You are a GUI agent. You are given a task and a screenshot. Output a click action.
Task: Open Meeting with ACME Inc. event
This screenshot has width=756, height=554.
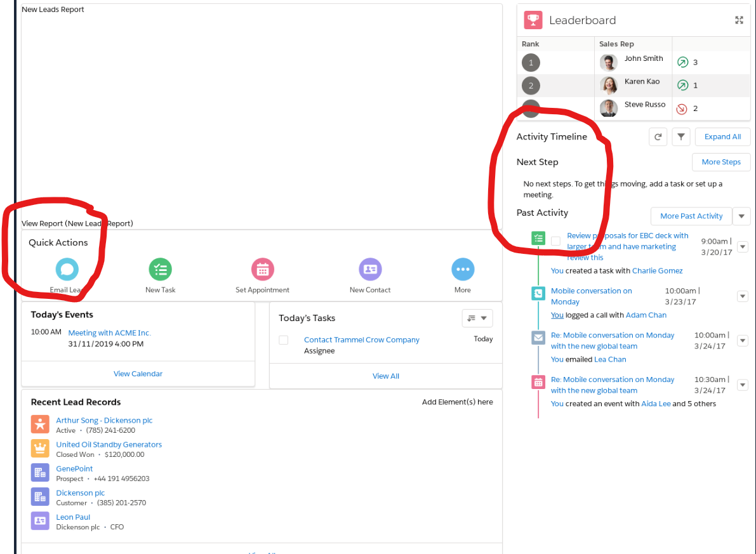tap(109, 333)
